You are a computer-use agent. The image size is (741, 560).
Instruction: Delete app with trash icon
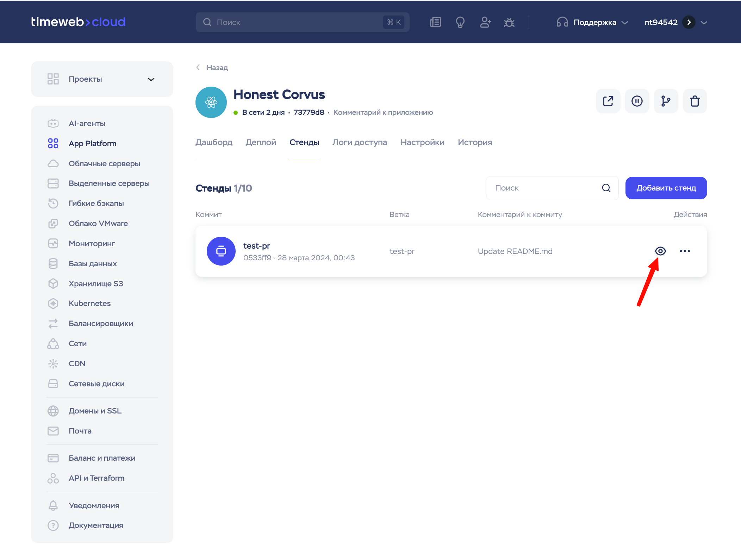(695, 101)
